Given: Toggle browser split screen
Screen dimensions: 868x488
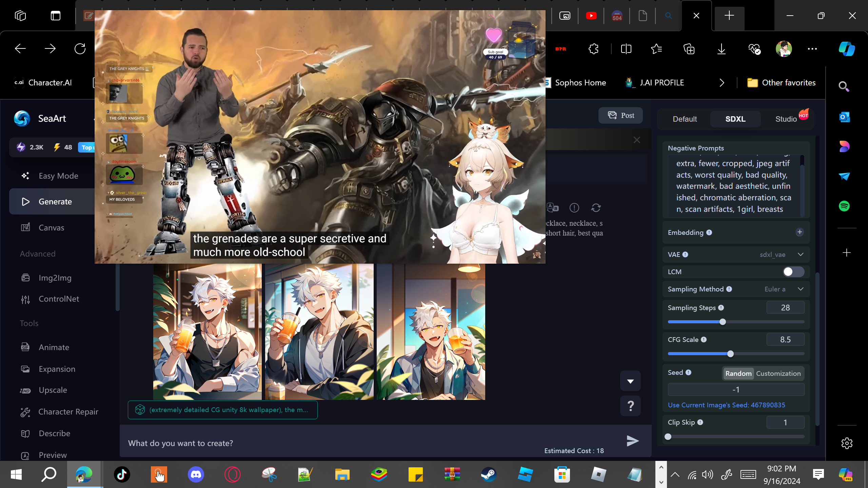Looking at the screenshot, I should [626, 49].
